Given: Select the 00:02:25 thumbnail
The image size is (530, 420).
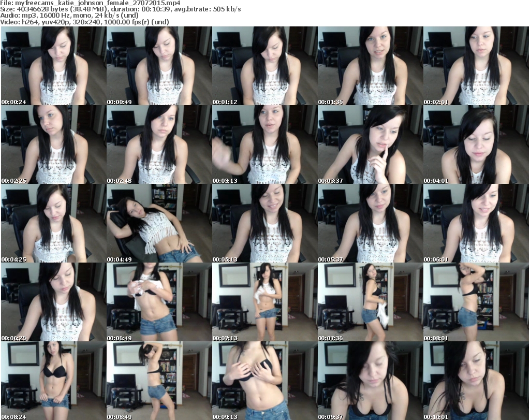Looking at the screenshot, I should [53, 144].
